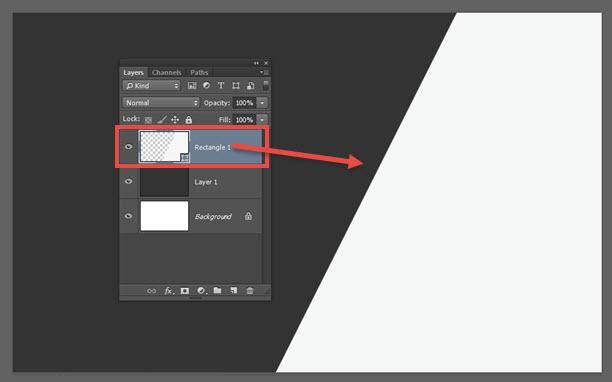Click the Lock label

coord(131,119)
